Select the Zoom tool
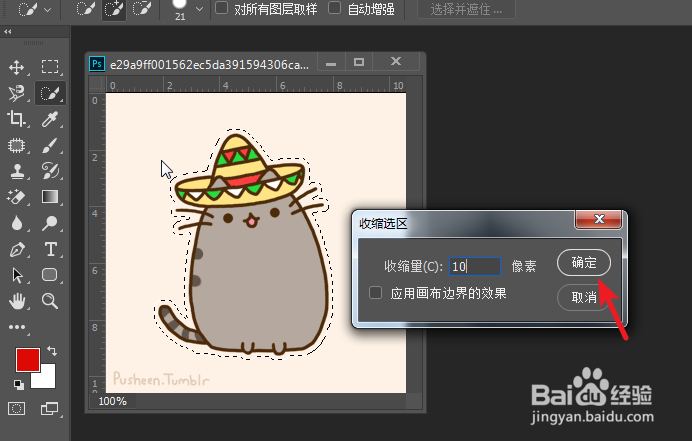The image size is (692, 441). [50, 301]
